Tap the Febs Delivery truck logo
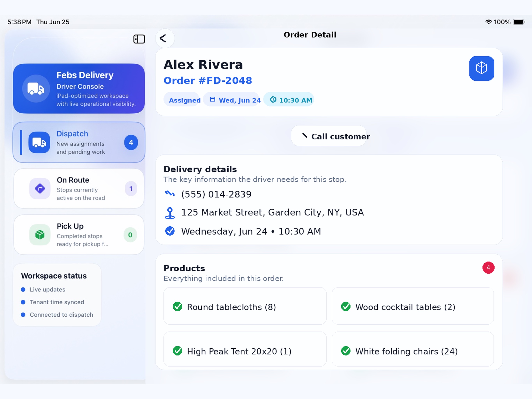The width and height of the screenshot is (532, 399). coord(36,88)
